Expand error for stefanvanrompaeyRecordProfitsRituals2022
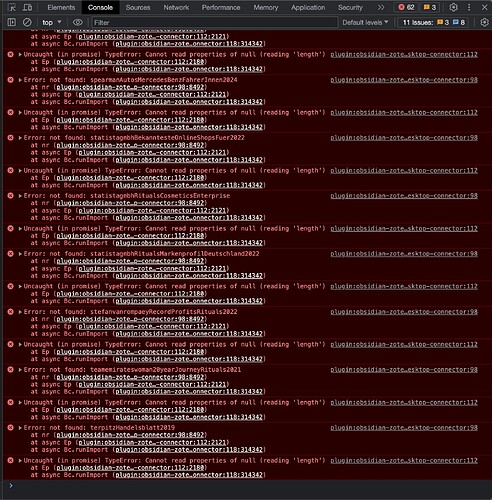This screenshot has height=500, width=492. point(20,312)
